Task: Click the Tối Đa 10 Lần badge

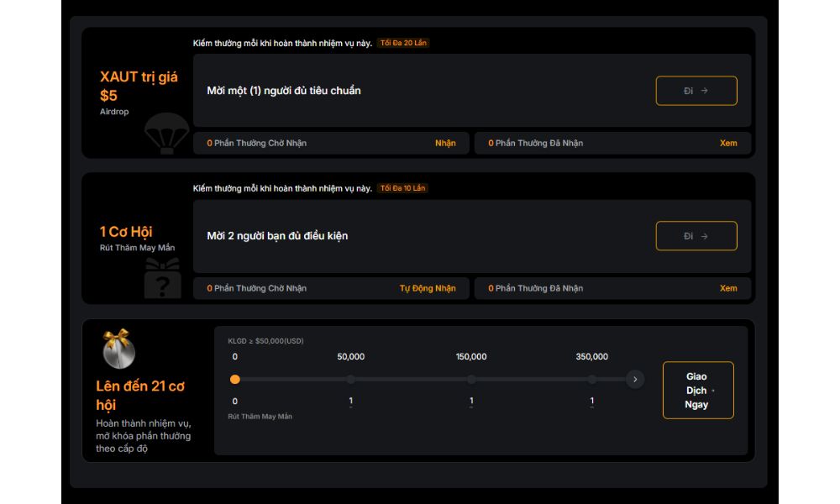Action: pyautogui.click(x=403, y=188)
